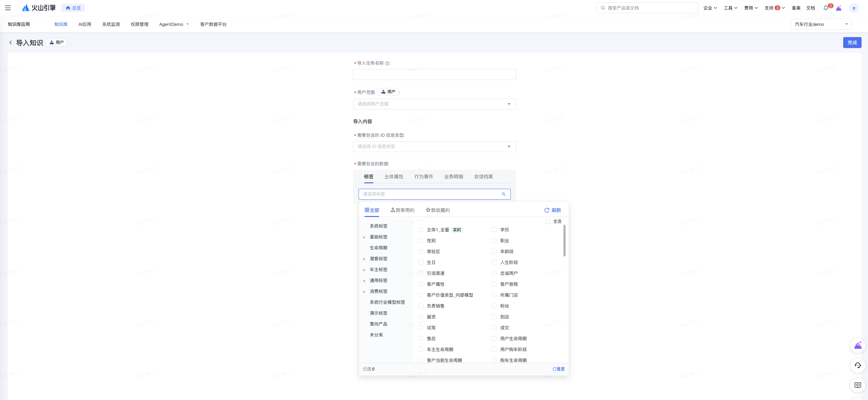Toggle the 全选 checkbox
The height and width of the screenshot is (400, 868).
[x=548, y=221]
